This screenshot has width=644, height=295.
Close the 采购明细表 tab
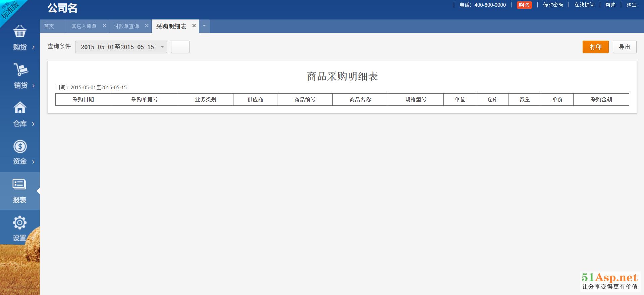click(x=194, y=26)
